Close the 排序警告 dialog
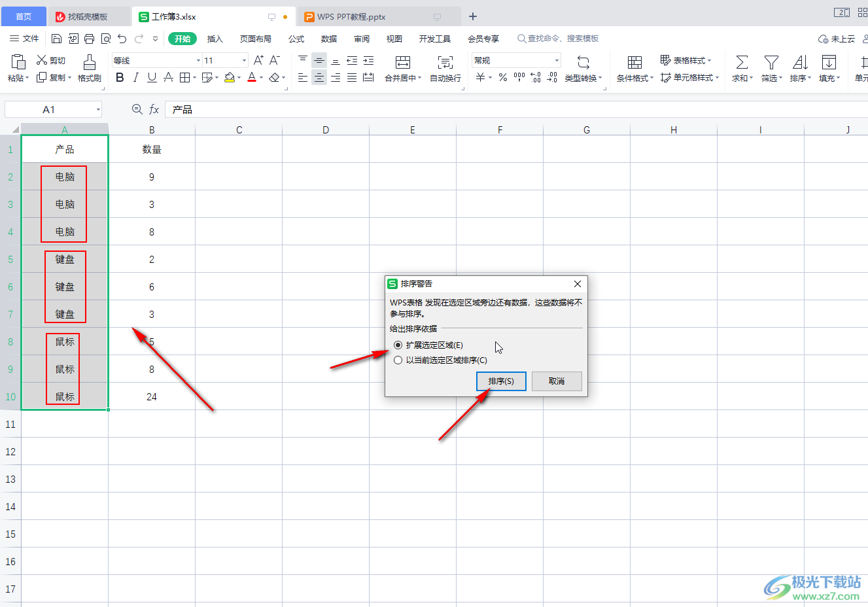Viewport: 868px width, 607px height. [x=578, y=284]
